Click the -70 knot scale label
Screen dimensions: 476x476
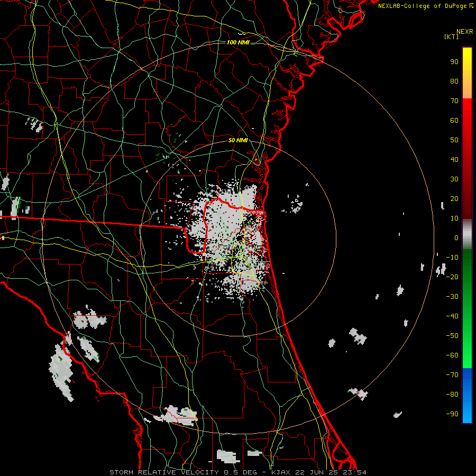coord(452,375)
